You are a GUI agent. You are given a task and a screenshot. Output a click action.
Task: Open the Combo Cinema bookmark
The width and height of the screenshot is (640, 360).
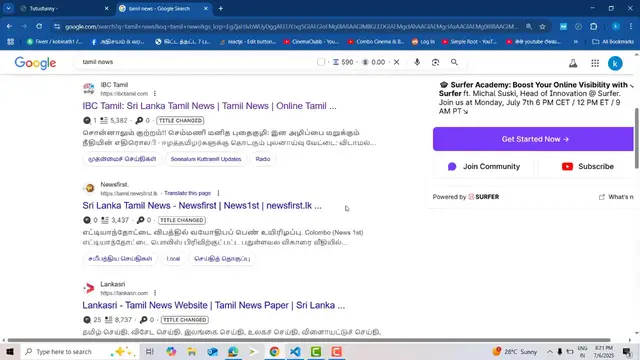point(376,42)
